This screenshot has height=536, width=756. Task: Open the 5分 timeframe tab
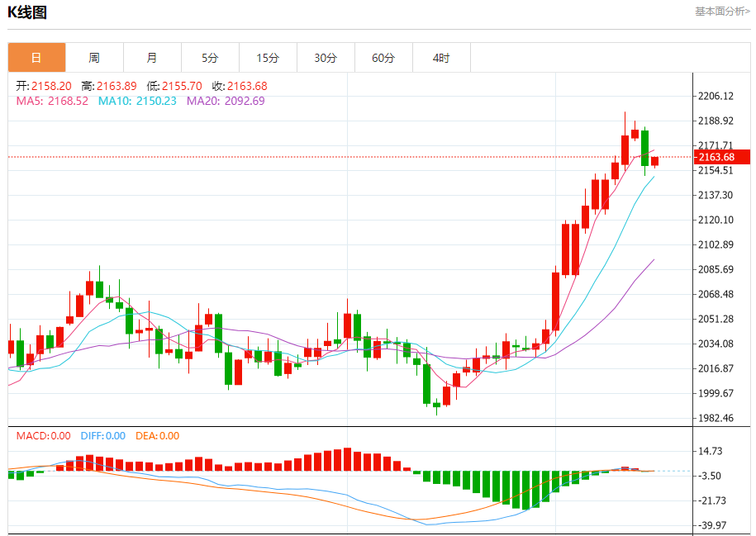[x=210, y=58]
